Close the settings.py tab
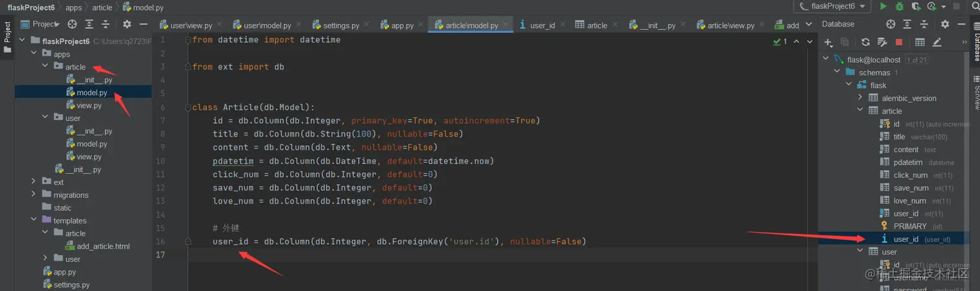980x291 pixels. [367, 25]
